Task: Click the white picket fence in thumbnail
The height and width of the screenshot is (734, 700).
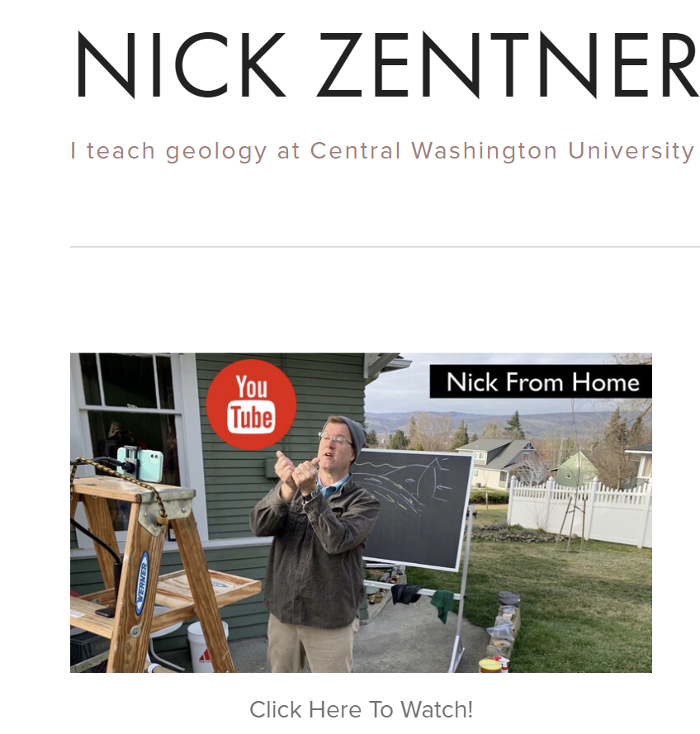Action: pos(579,510)
